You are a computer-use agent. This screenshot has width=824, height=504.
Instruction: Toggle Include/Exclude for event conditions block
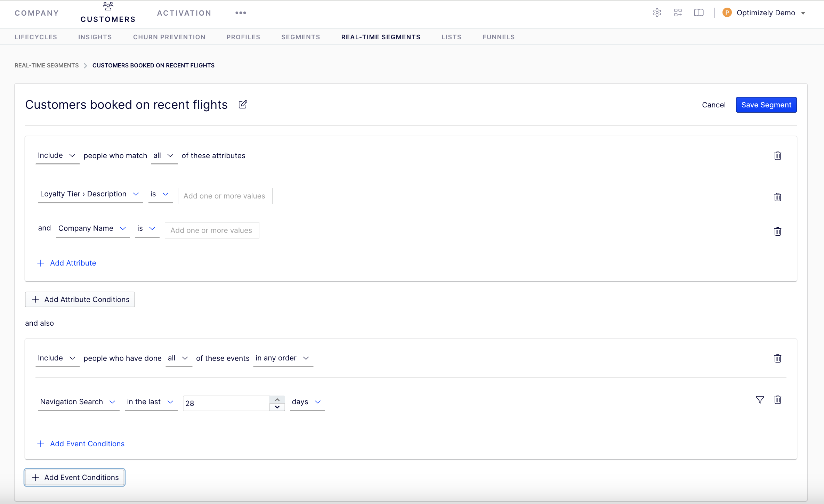tap(57, 358)
